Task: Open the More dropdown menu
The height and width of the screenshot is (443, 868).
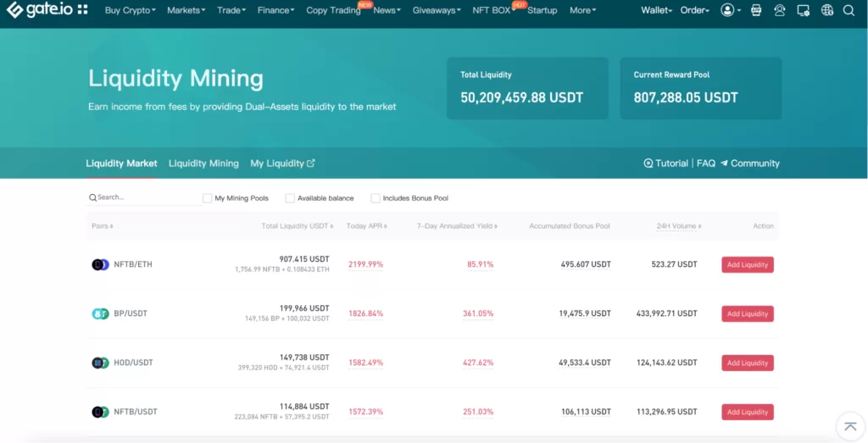Action: point(583,10)
